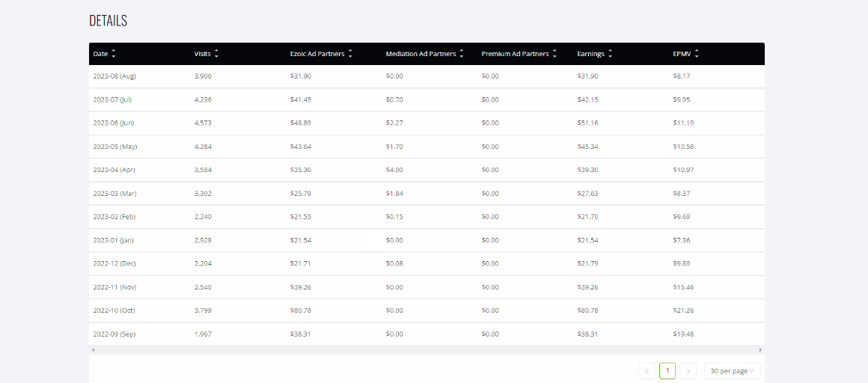Sort by Earnings column arrows
The width and height of the screenshot is (868, 383).
coord(610,54)
